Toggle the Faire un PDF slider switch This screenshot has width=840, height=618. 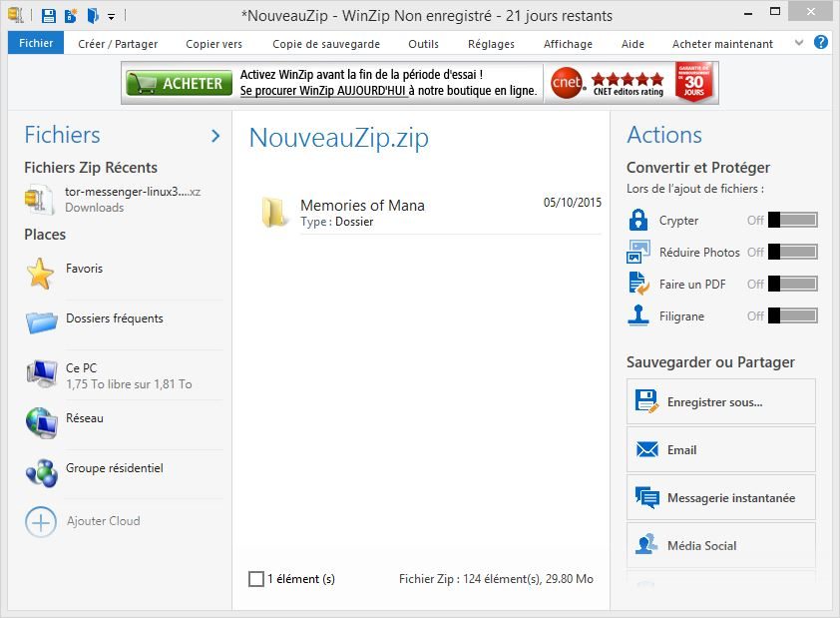pos(792,285)
